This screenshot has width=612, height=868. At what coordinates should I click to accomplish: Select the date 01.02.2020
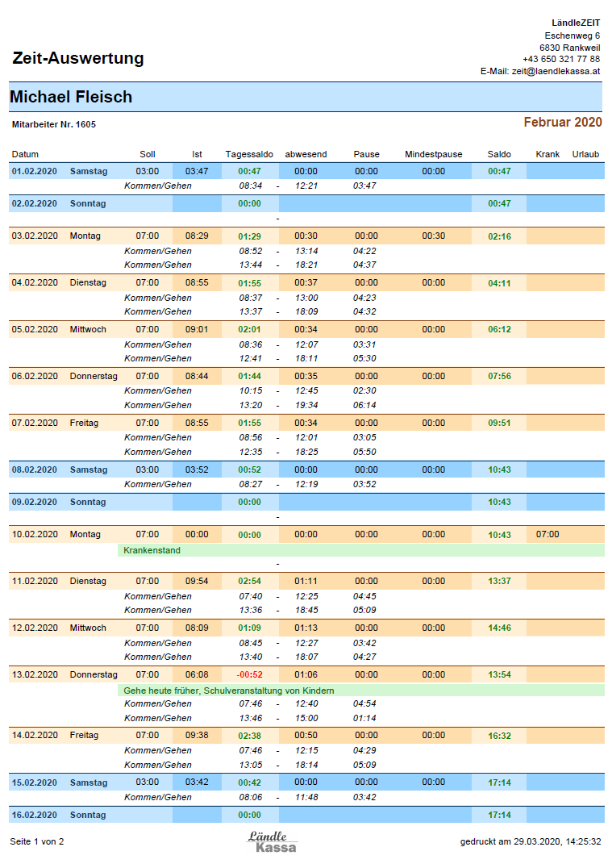35,171
